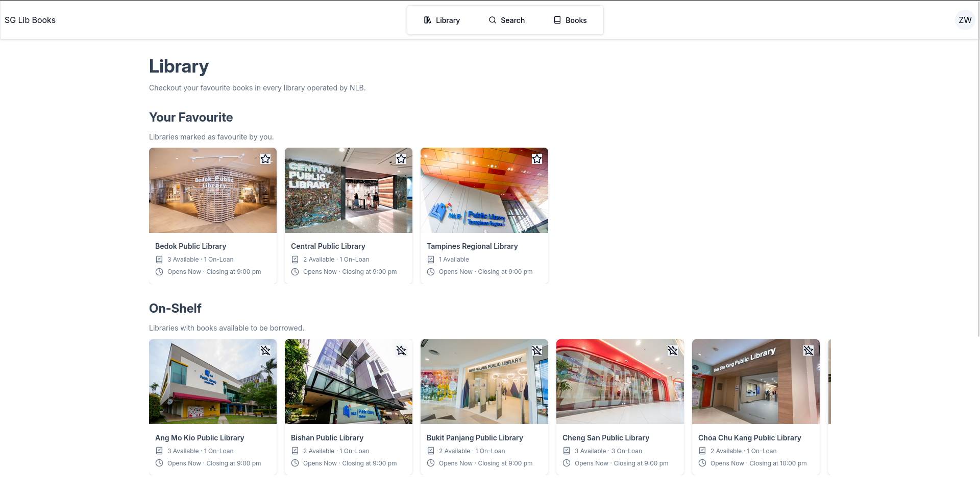The height and width of the screenshot is (491, 980).
Task: Click the Tampines Regional Library title
Action: (x=472, y=246)
